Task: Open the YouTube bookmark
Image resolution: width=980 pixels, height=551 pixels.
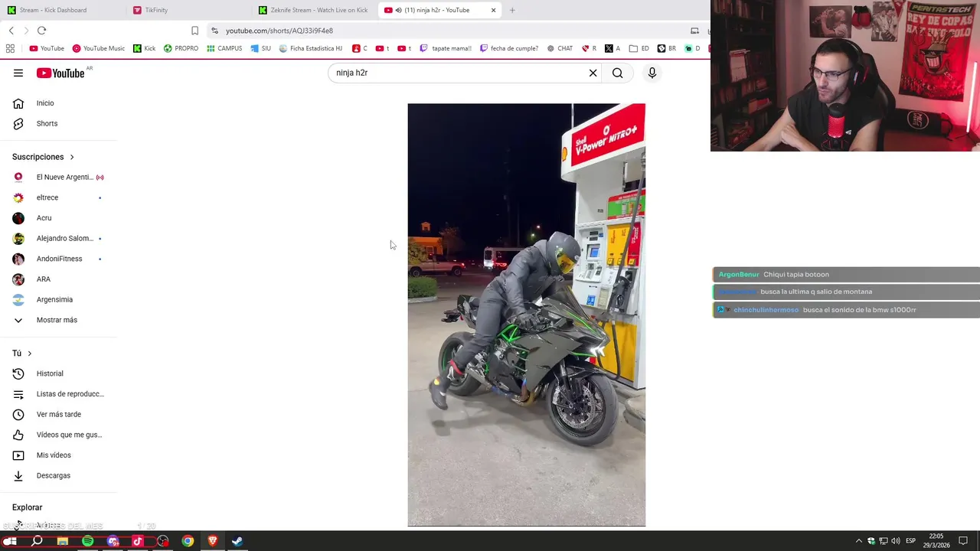Action: (x=47, y=48)
